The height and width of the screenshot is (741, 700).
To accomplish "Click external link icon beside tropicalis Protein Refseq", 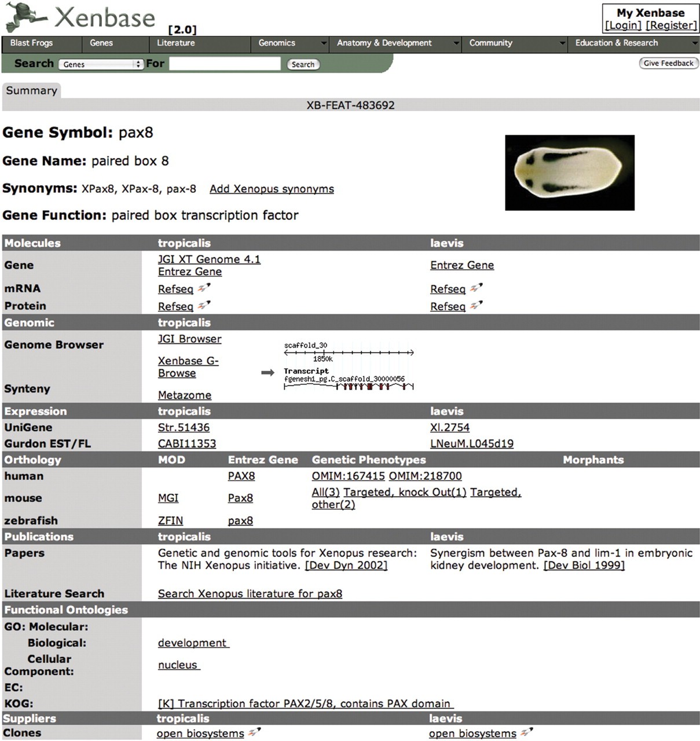I will tap(204, 305).
